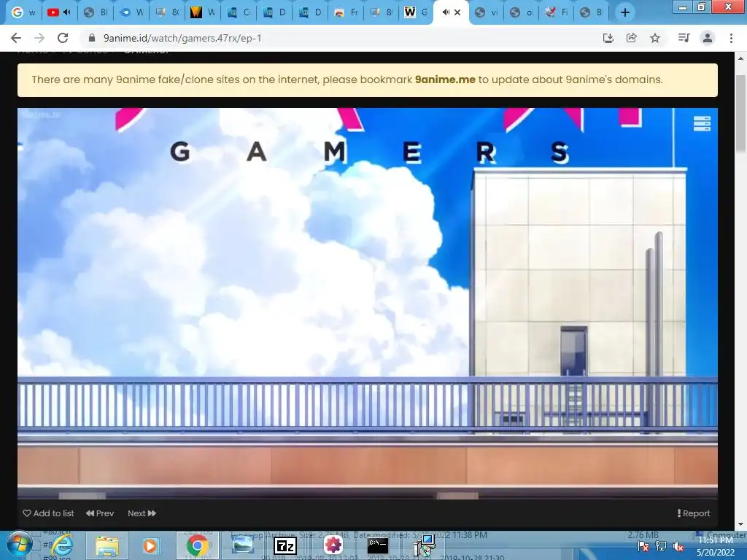Viewport: 747px width, 560px height.
Task: Go to the next episode
Action: pyautogui.click(x=142, y=513)
